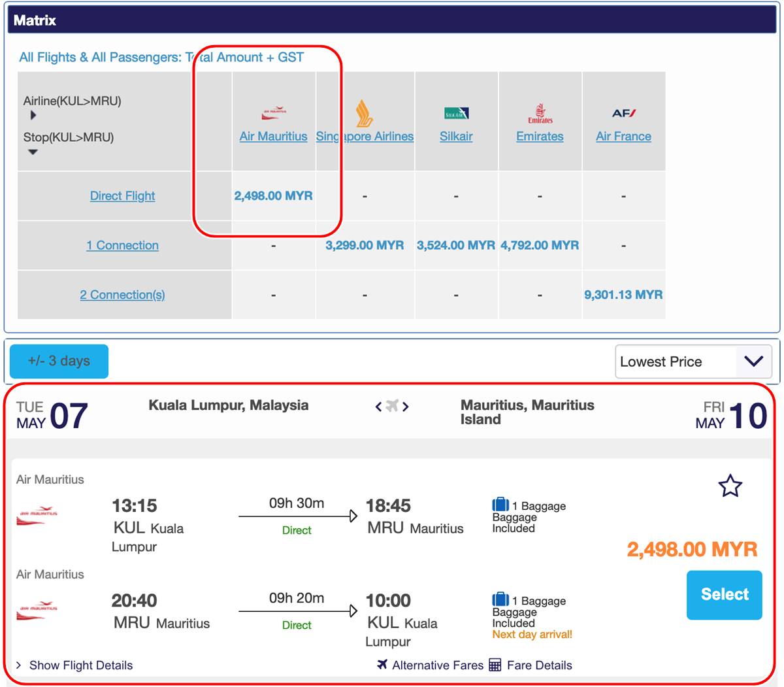The image size is (784, 687).
Task: Collapse the Stop(KUL>MRU) arrow
Action: 33,152
